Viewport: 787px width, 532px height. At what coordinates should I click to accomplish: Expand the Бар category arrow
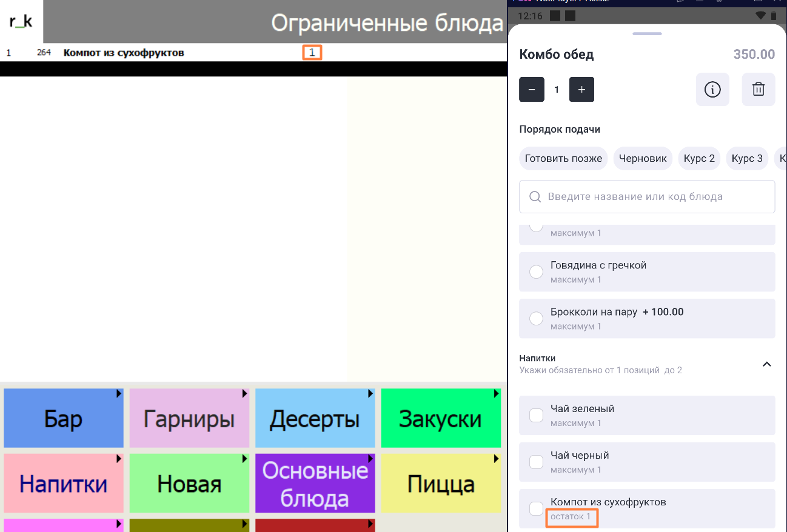119,394
